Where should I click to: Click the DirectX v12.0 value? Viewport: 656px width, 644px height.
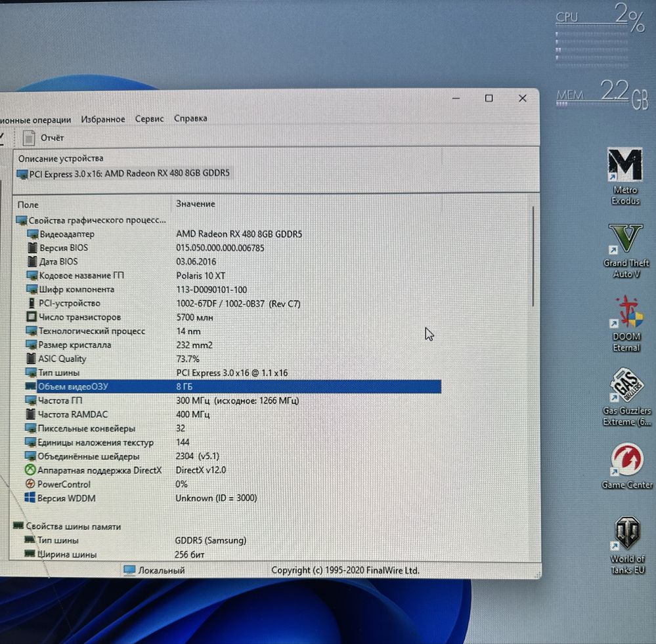(201, 470)
